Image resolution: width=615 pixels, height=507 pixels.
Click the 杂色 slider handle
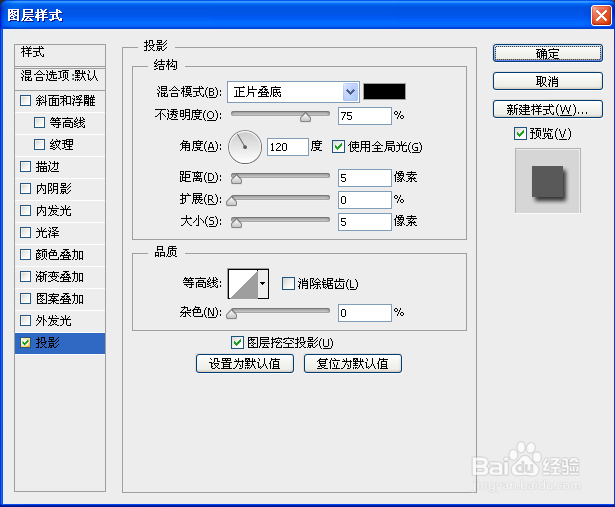point(232,313)
